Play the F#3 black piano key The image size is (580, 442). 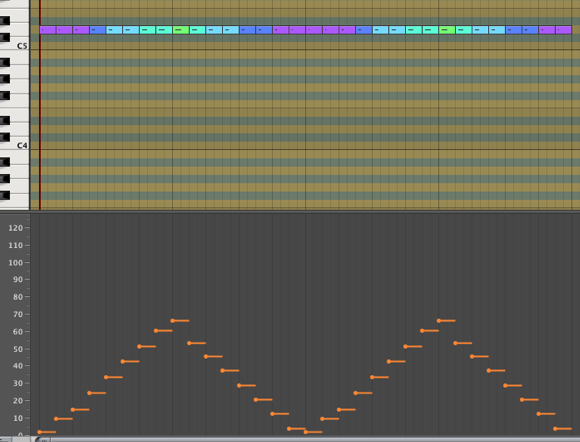[5, 195]
